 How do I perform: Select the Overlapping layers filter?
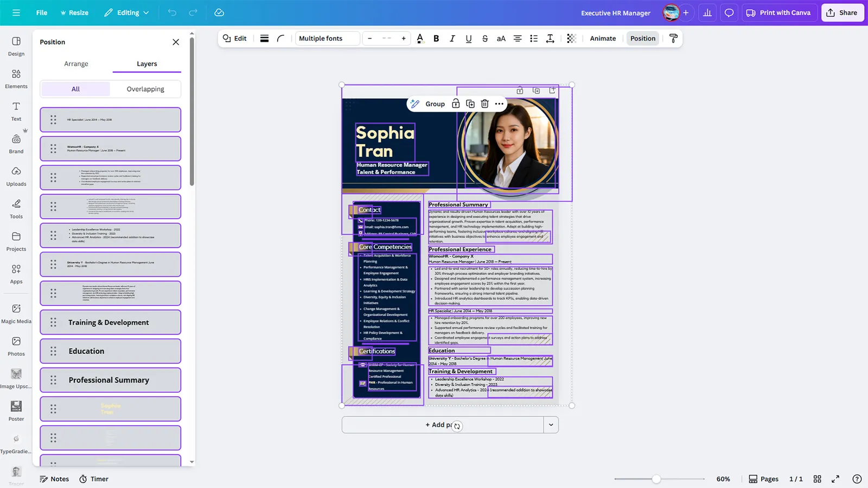(145, 89)
